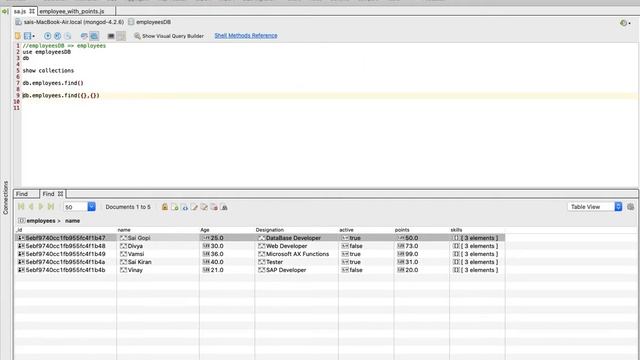Click Age value 40.0
Viewport: 640px width, 360px height.
pos(227,262)
